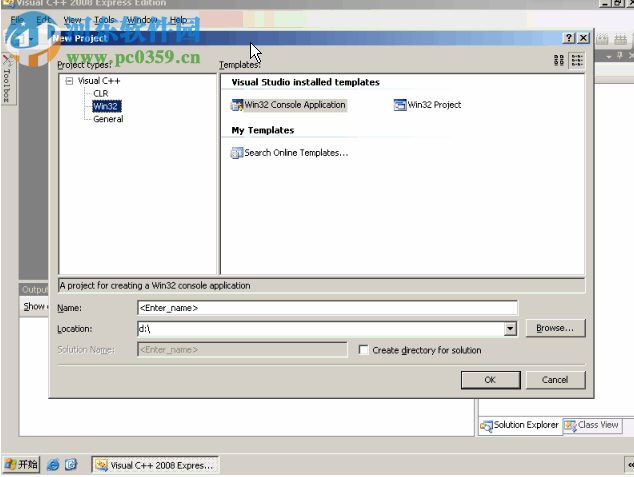
Task: Open the Tools menu
Action: coord(104,20)
